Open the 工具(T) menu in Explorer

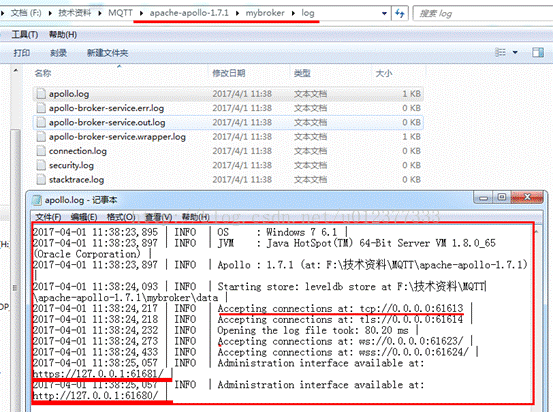coord(25,35)
